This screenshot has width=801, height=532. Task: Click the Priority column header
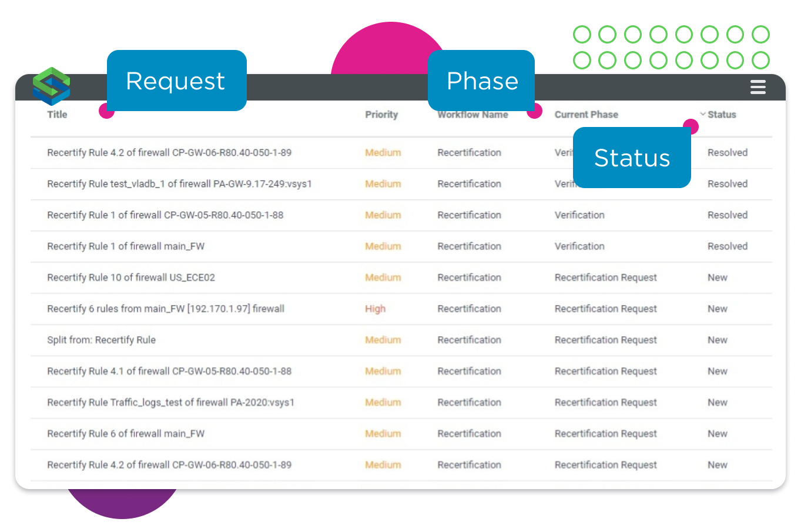[x=381, y=115]
